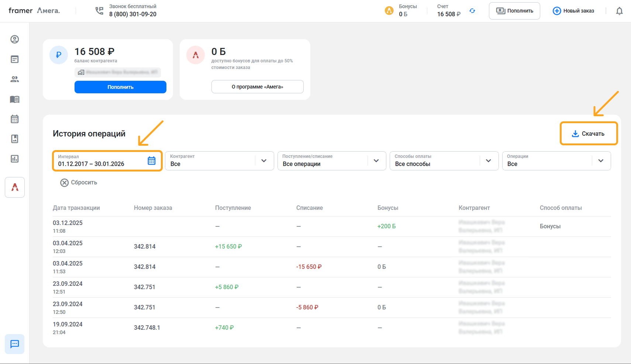Click the calendar icon in Интервал field
Image resolution: width=631 pixels, height=364 pixels.
click(152, 161)
